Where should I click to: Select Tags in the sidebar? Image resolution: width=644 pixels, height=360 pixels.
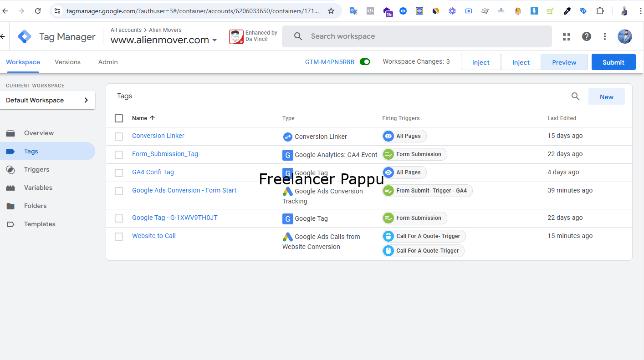47,151
